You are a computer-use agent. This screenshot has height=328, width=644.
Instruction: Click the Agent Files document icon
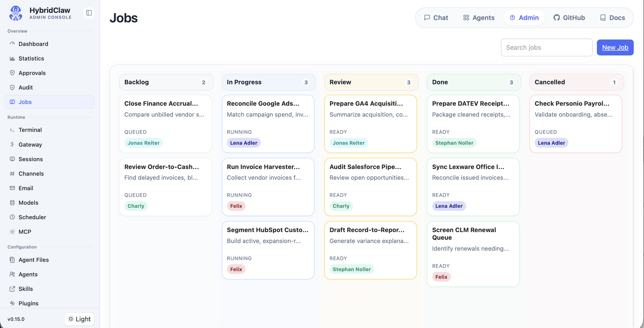tap(12, 259)
